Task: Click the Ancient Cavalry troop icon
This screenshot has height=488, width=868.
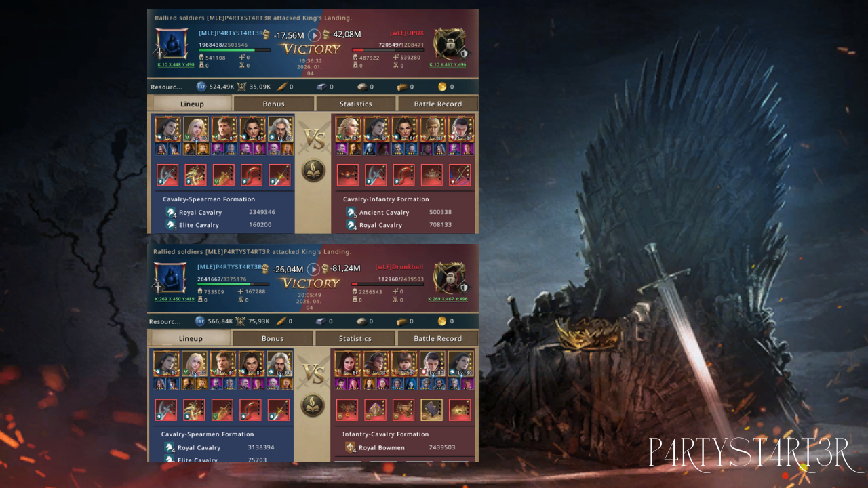Action: [351, 212]
